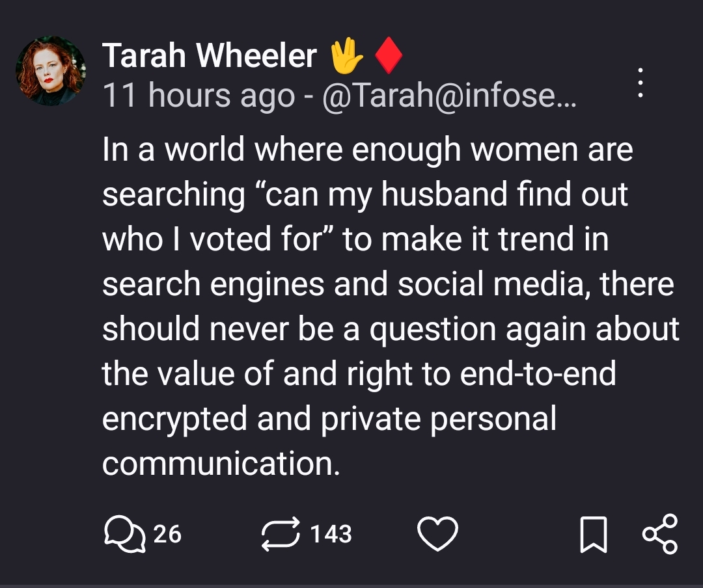703x588 pixels.
Task: Open the share options icon
Action: pos(659,535)
